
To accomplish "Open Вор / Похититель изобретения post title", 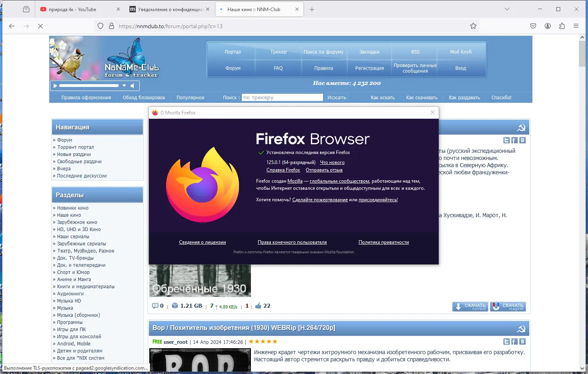I will coord(244,328).
